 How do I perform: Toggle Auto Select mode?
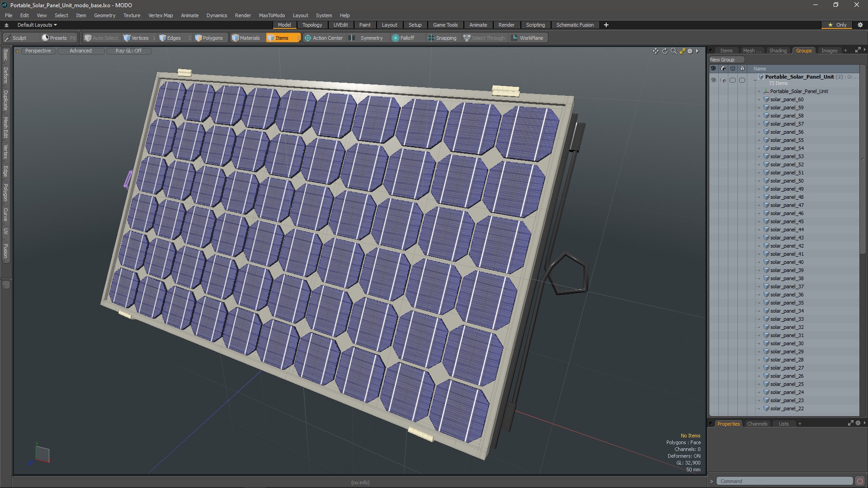pos(101,38)
